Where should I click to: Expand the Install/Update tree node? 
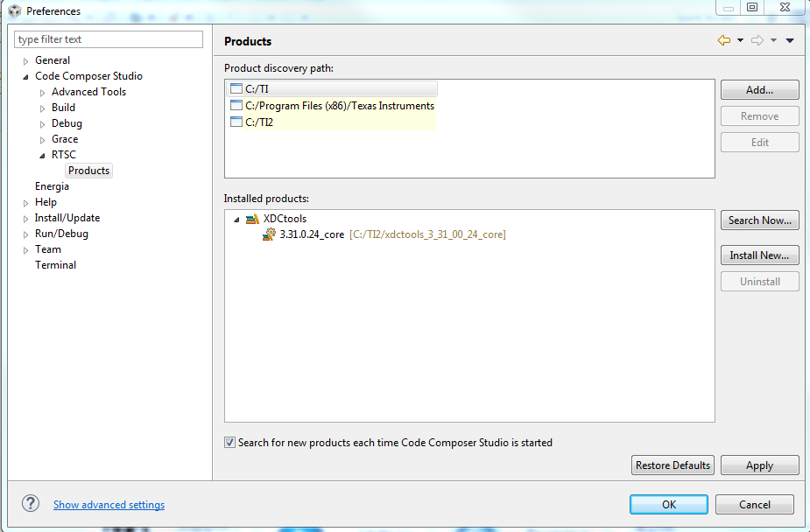[x=25, y=219]
